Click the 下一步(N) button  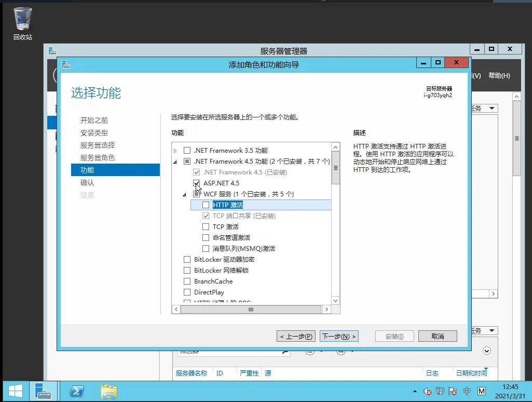coord(339,336)
